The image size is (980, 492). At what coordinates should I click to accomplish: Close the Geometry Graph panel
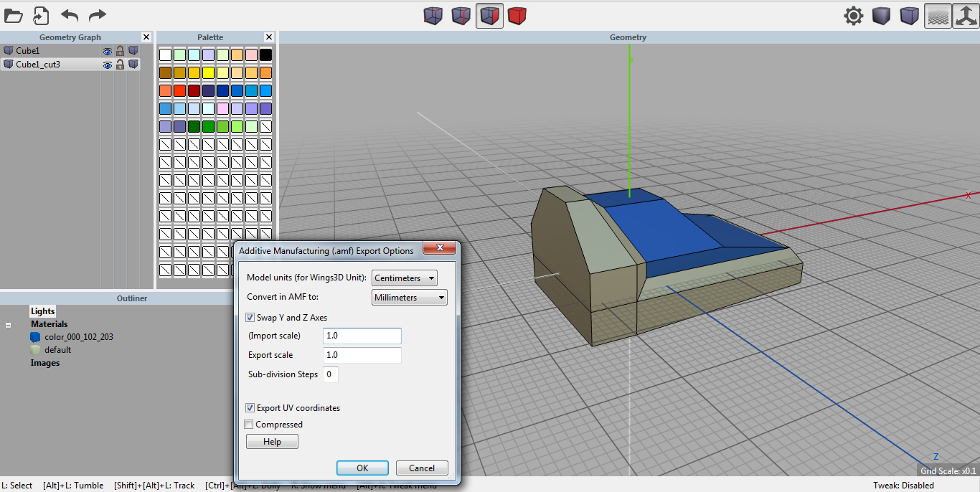(146, 37)
